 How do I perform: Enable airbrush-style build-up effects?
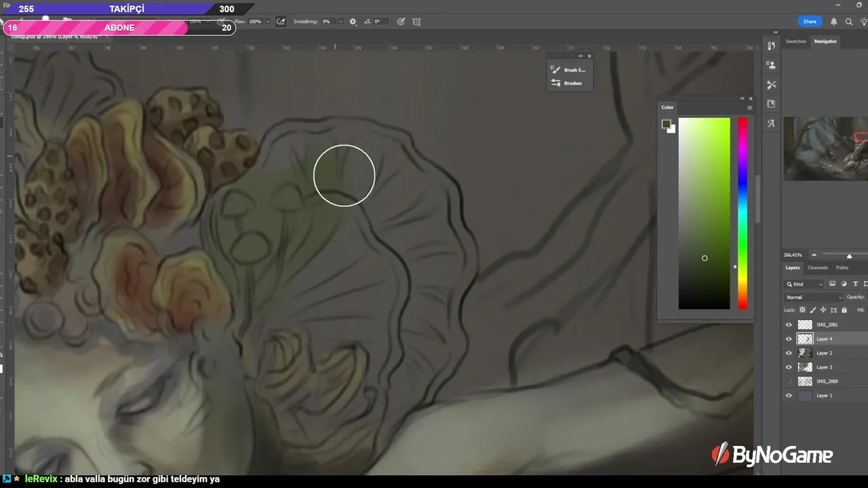(x=281, y=22)
